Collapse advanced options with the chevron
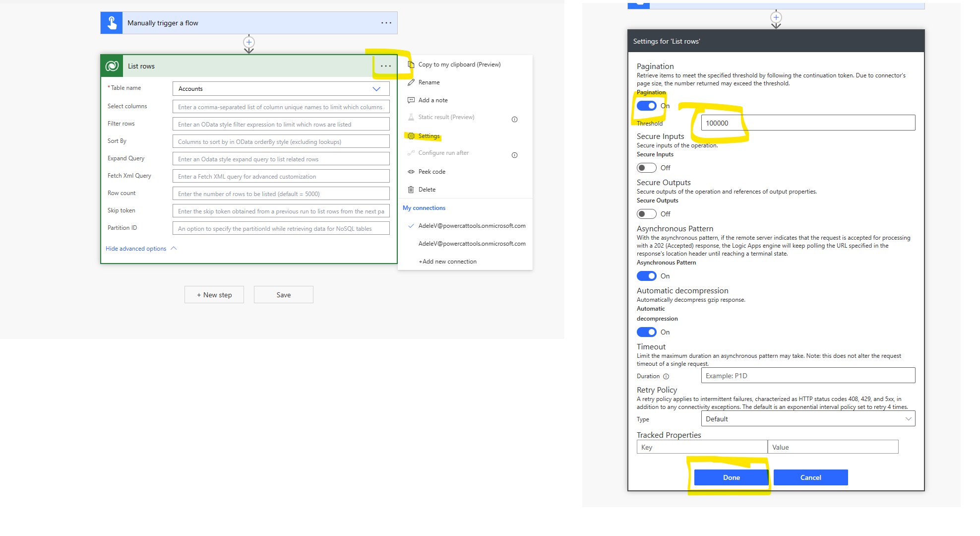Image resolution: width=980 pixels, height=536 pixels. point(173,248)
